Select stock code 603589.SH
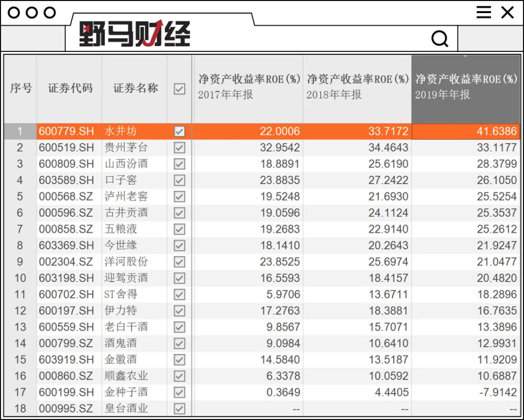This screenshot has width=524, height=420. click(x=67, y=180)
